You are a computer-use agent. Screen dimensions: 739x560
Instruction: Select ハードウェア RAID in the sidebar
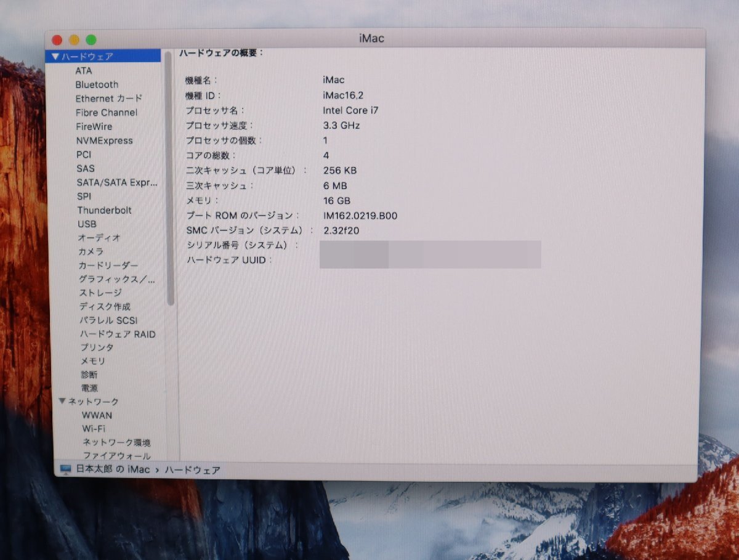(118, 334)
